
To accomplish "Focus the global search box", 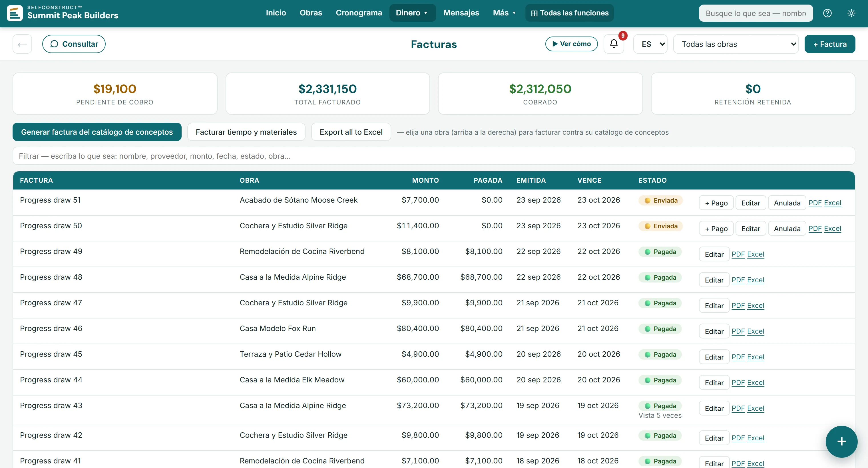I will (756, 13).
